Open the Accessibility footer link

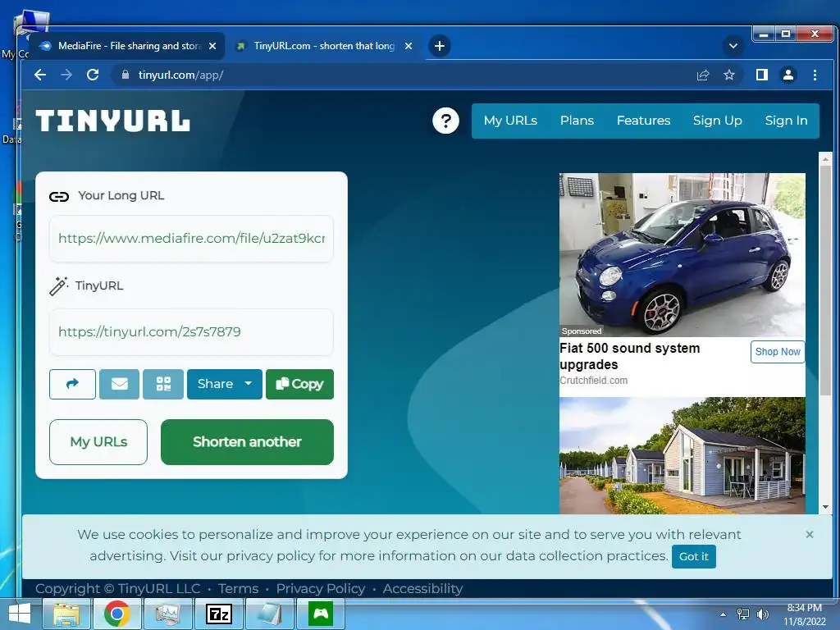click(x=422, y=589)
